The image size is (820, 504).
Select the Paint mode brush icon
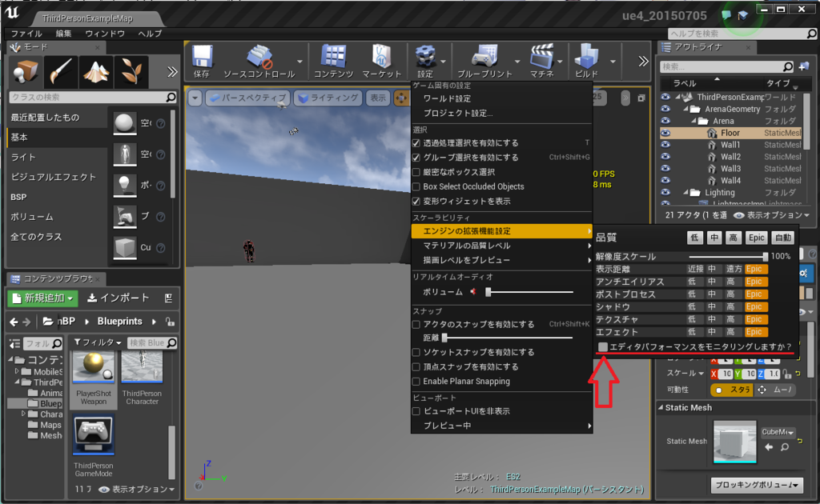[61, 71]
